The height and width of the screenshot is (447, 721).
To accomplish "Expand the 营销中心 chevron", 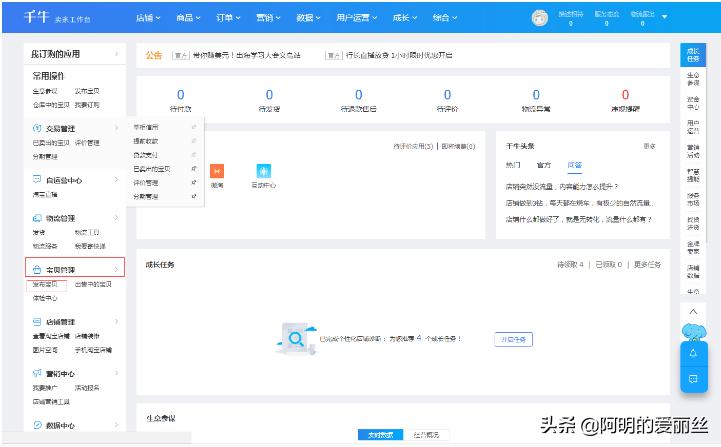I will (116, 373).
